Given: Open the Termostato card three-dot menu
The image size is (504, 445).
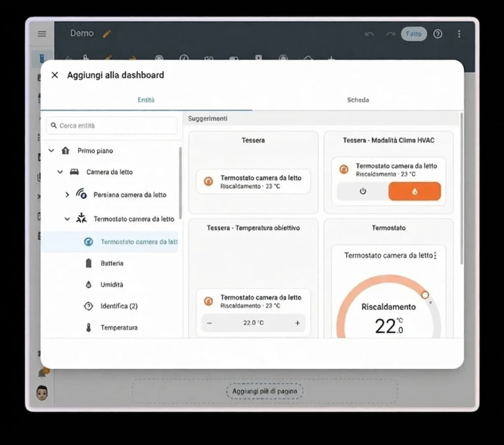Looking at the screenshot, I should 435,255.
